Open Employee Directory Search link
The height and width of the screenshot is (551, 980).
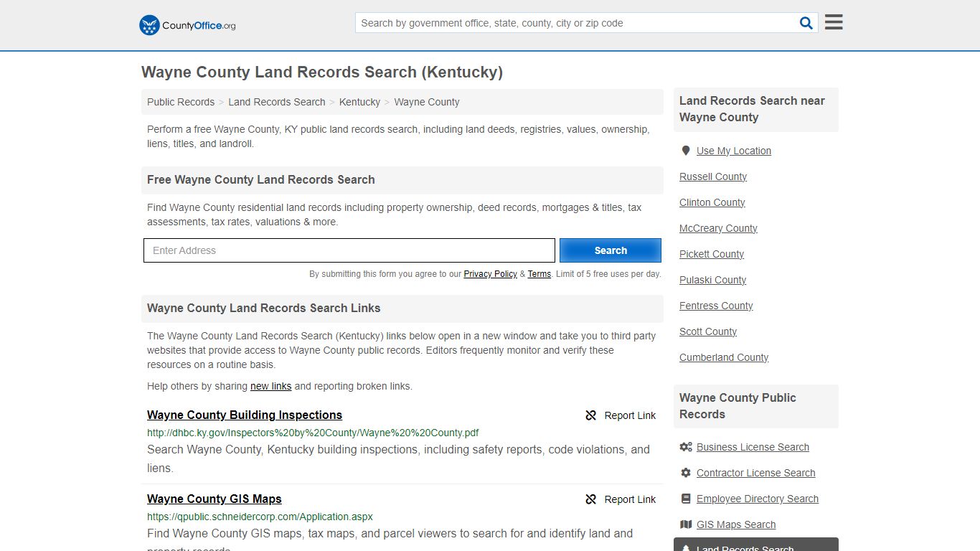758,499
